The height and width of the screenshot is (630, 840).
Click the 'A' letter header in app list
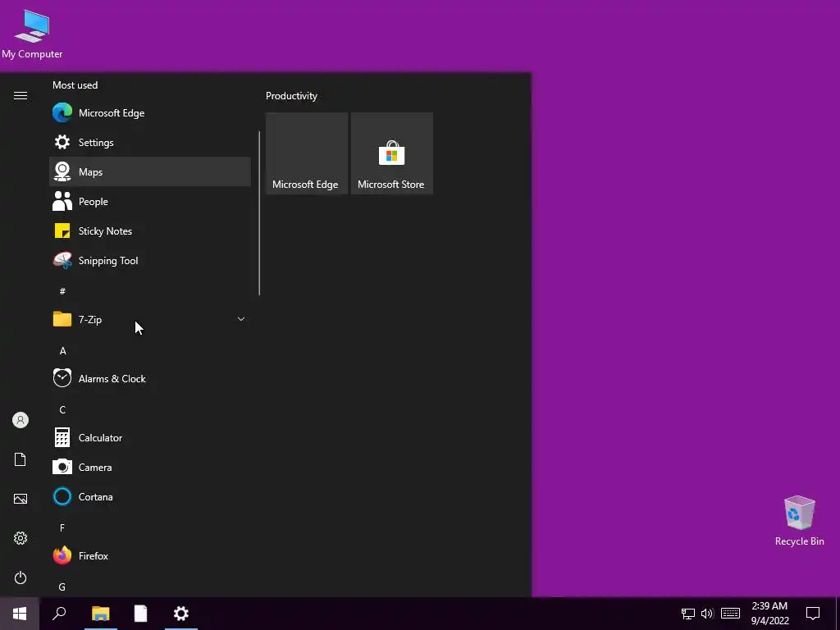tap(62, 351)
